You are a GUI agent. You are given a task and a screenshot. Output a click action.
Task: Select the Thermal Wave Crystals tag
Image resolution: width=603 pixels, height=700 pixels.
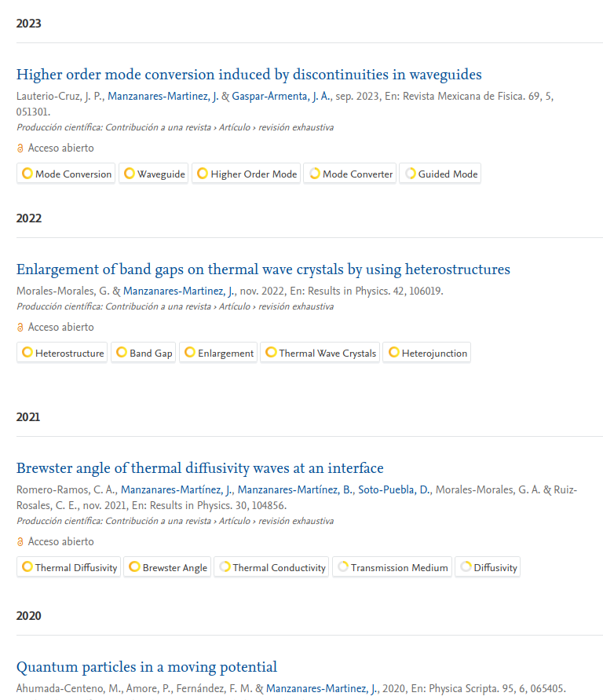(x=320, y=353)
